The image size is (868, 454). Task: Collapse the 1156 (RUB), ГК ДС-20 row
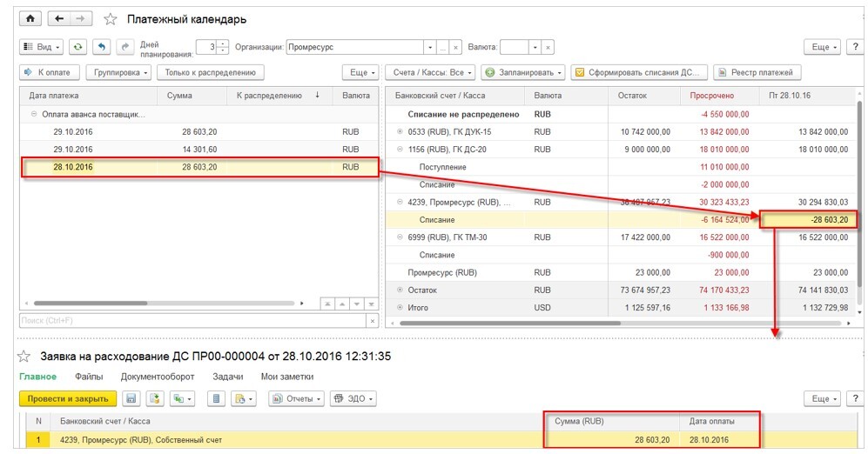click(x=400, y=150)
